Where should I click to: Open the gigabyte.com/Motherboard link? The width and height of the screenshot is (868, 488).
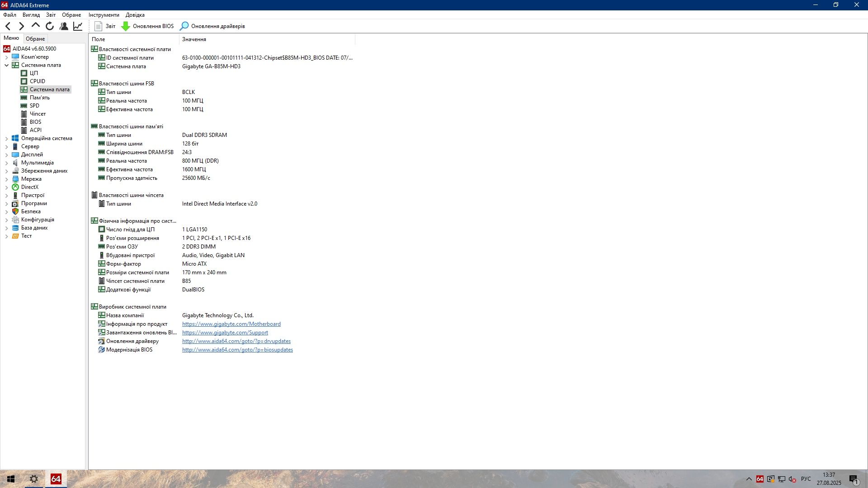click(231, 324)
